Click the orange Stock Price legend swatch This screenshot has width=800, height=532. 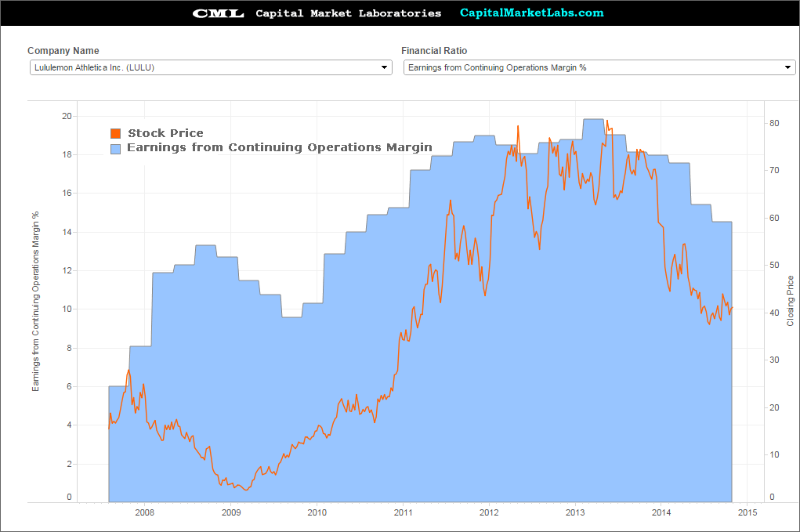coord(116,134)
